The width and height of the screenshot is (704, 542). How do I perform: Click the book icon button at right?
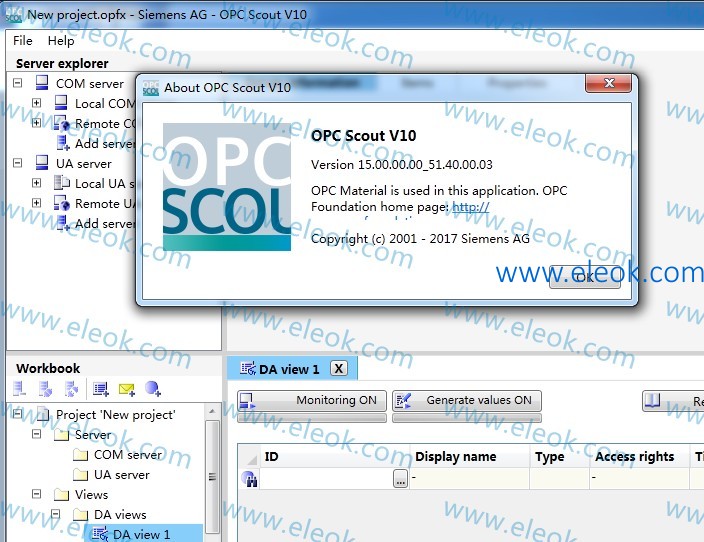[673, 401]
